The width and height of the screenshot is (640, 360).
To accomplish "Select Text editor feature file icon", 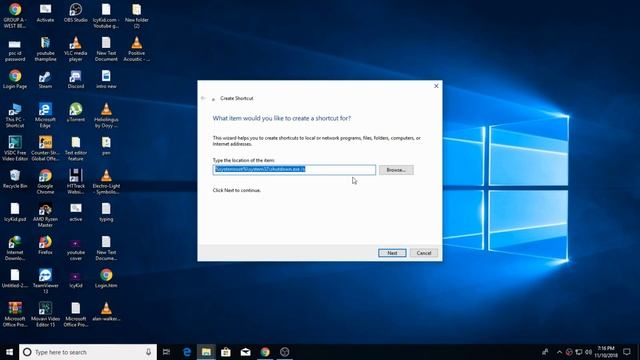I will point(76,149).
